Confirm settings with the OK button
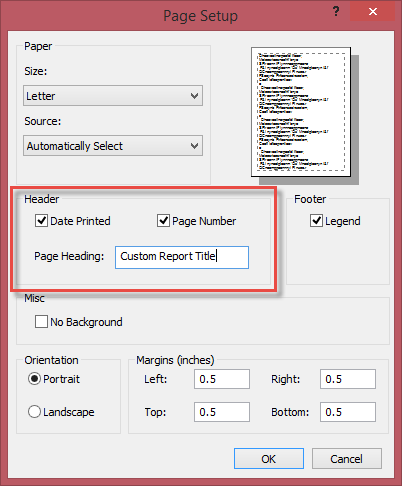This screenshot has width=402, height=486. click(269, 459)
